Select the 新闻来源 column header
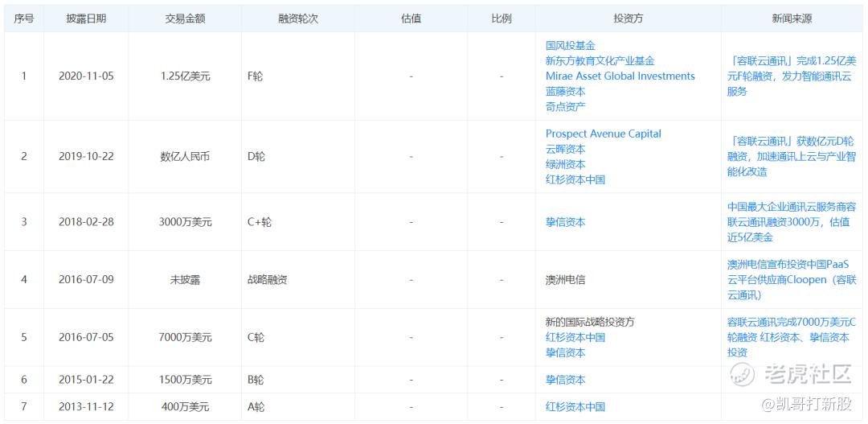 (792, 19)
